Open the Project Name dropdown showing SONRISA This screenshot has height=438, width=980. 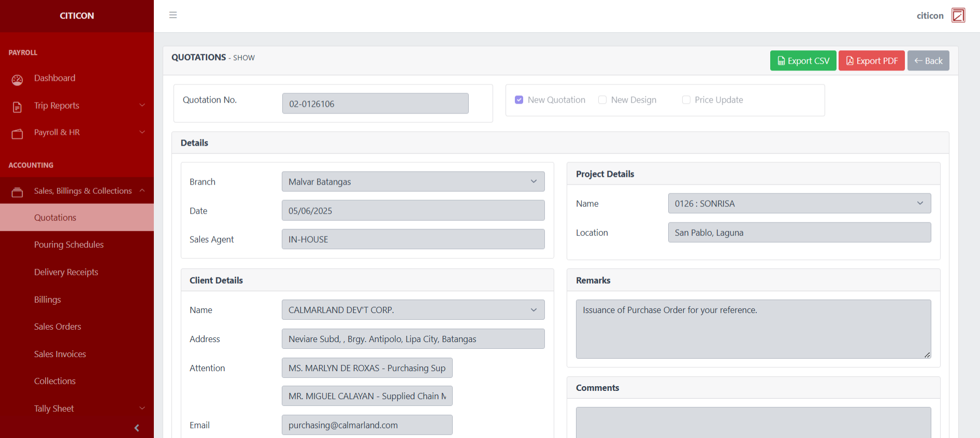pyautogui.click(x=799, y=204)
